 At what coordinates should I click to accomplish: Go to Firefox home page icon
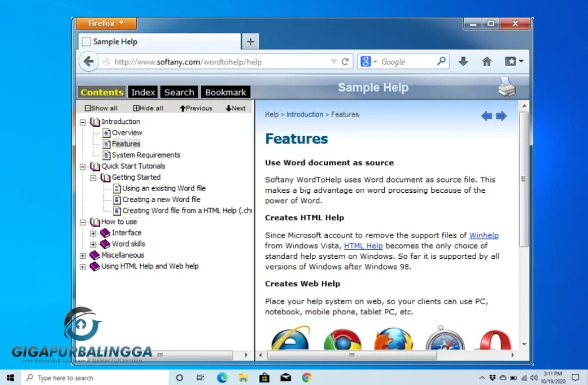486,61
